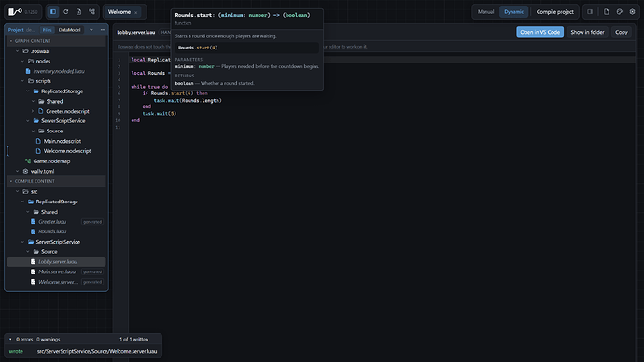644x362 pixels.
Task: Click the new file icon in left toolbar
Action: (x=78, y=12)
